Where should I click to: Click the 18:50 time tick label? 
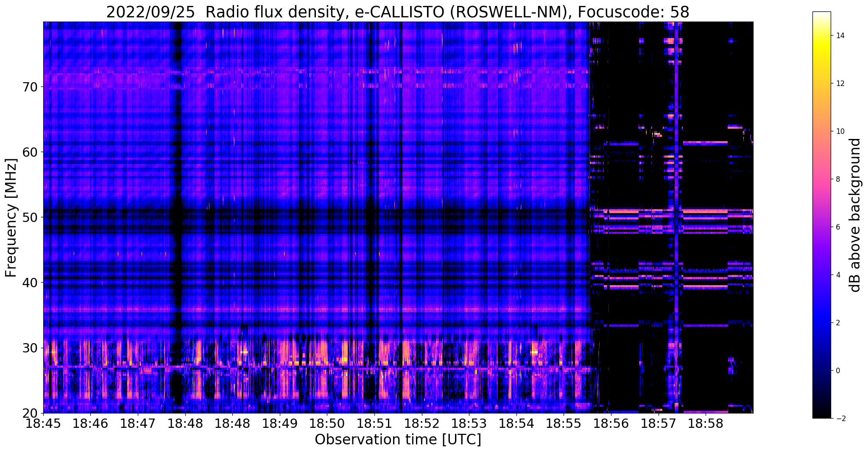coord(327,424)
